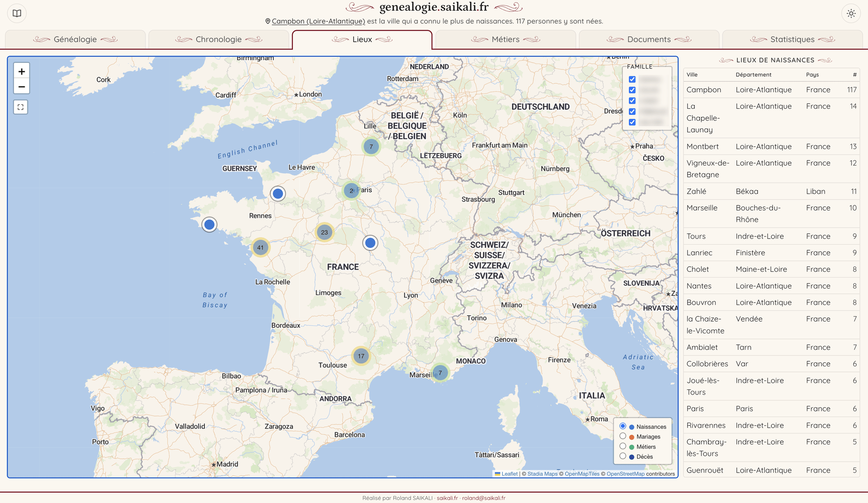The image size is (868, 503).
Task: Click the roland@saikali.fr email link
Action: pos(483,498)
